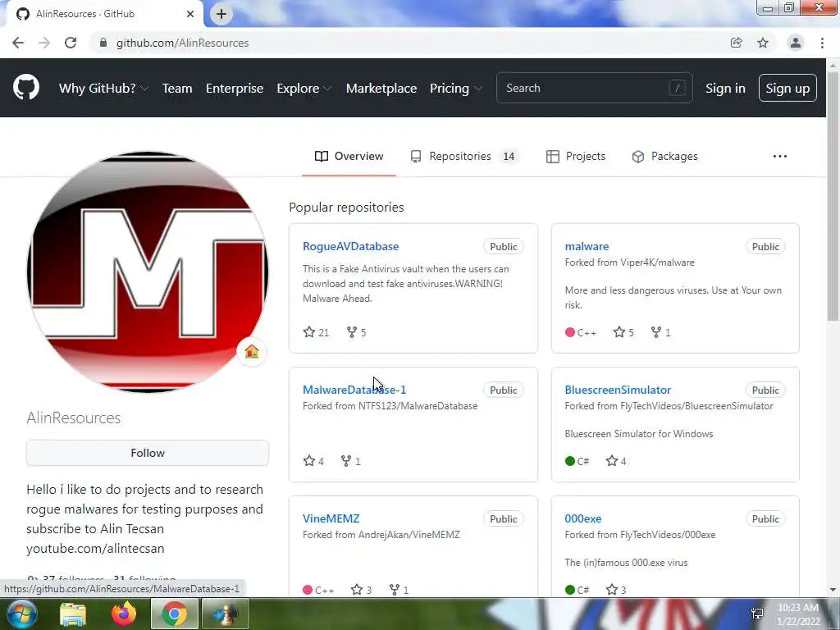Click fork count 5 on RogueAVDatabase
This screenshot has height=630, width=840.
point(356,332)
